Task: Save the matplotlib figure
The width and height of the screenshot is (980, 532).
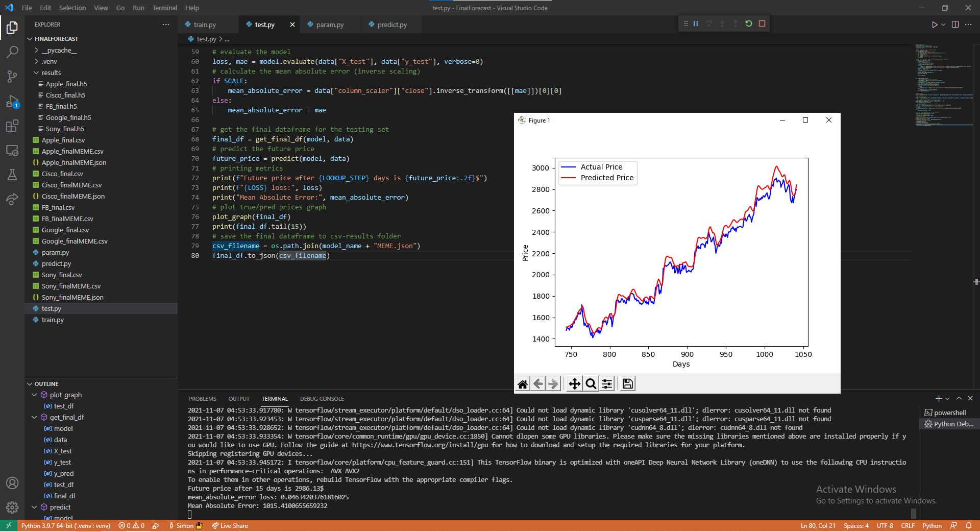Action: pos(628,384)
